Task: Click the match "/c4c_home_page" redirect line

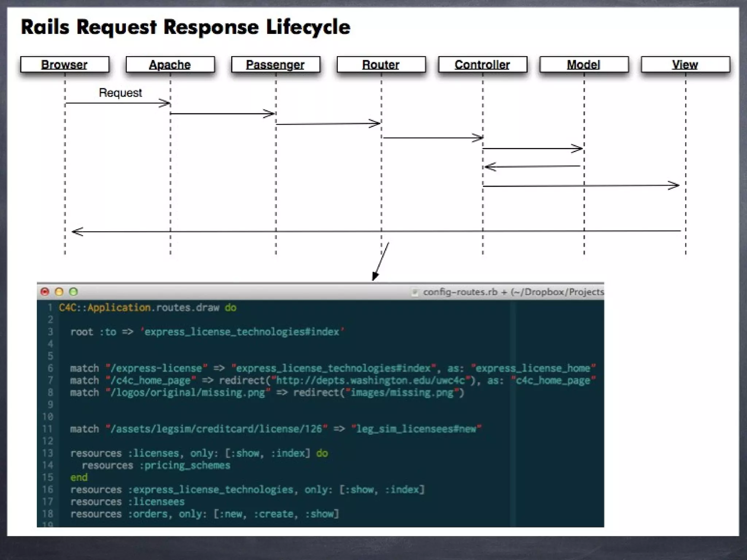Action: tap(333, 380)
